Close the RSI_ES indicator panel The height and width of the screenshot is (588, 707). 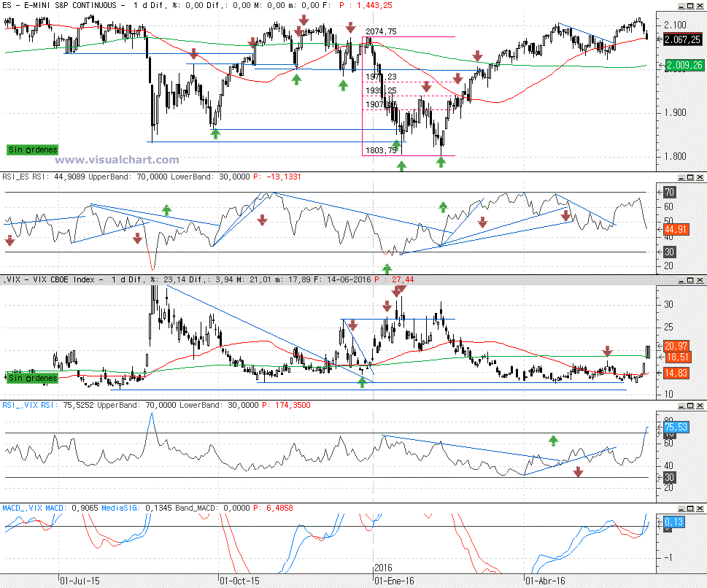tap(699, 178)
